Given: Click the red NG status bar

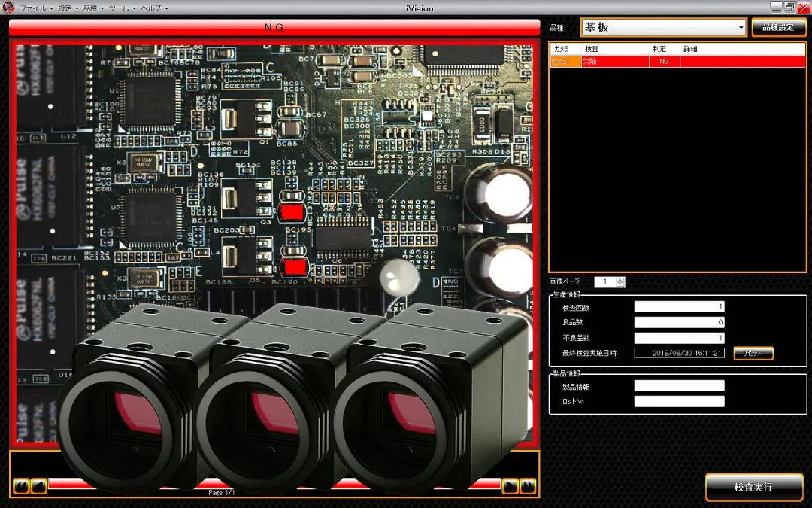Looking at the screenshot, I should tap(274, 28).
